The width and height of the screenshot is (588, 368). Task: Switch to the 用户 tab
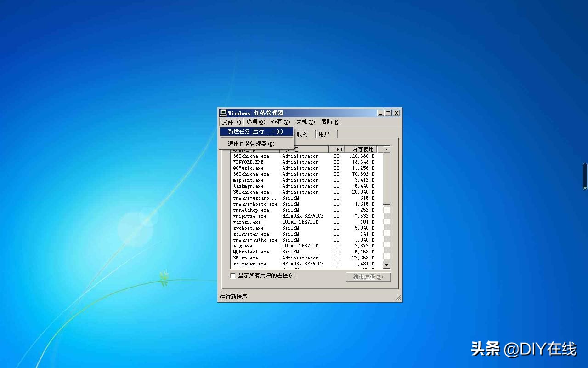324,134
